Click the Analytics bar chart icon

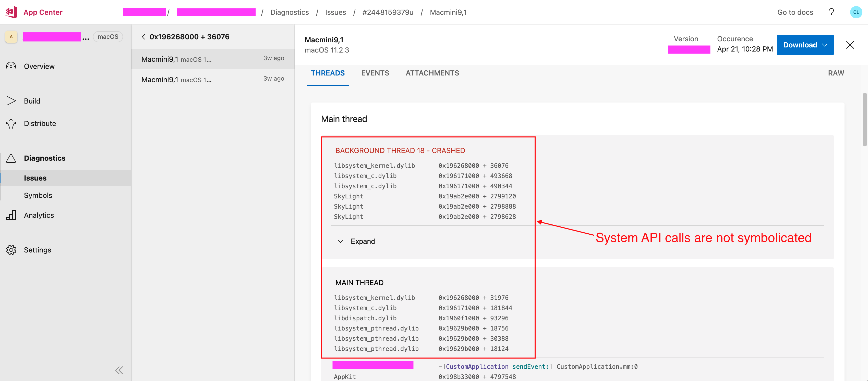pyautogui.click(x=11, y=215)
